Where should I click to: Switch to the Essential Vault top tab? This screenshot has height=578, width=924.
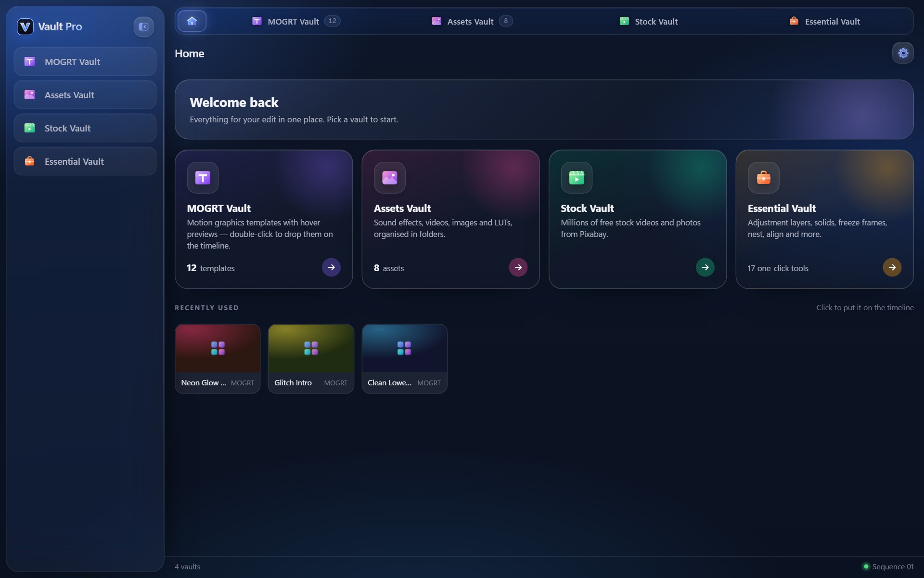click(x=824, y=21)
